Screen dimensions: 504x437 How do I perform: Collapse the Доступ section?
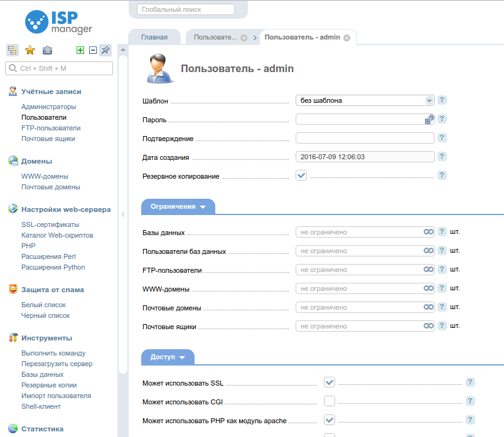168,357
